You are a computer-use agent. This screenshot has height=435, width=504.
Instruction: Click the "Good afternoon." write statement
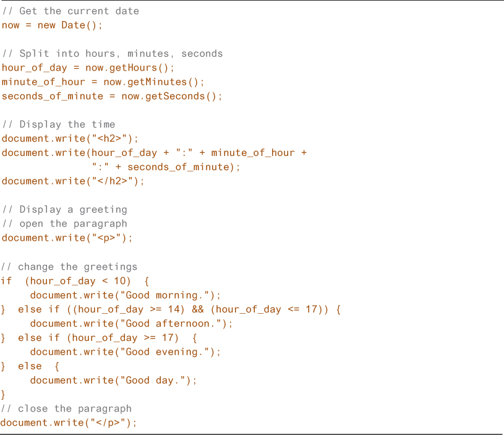click(131, 324)
